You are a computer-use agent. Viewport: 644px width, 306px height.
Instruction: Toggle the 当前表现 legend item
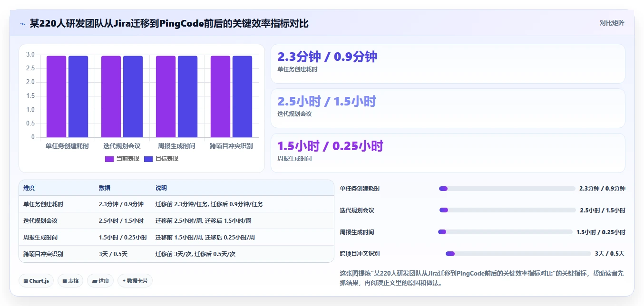pos(122,159)
